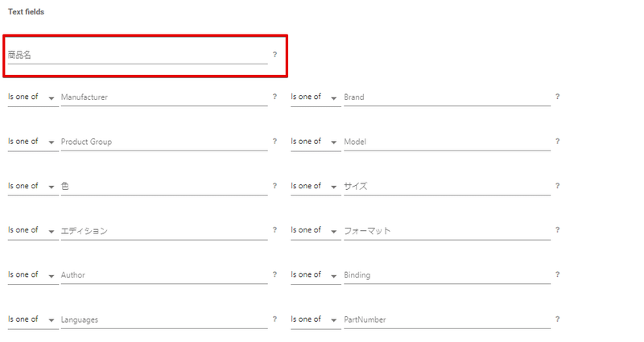Viewport: 644px width, 342px height.
Task: Click help icon beside Product Group field
Action: (x=275, y=142)
